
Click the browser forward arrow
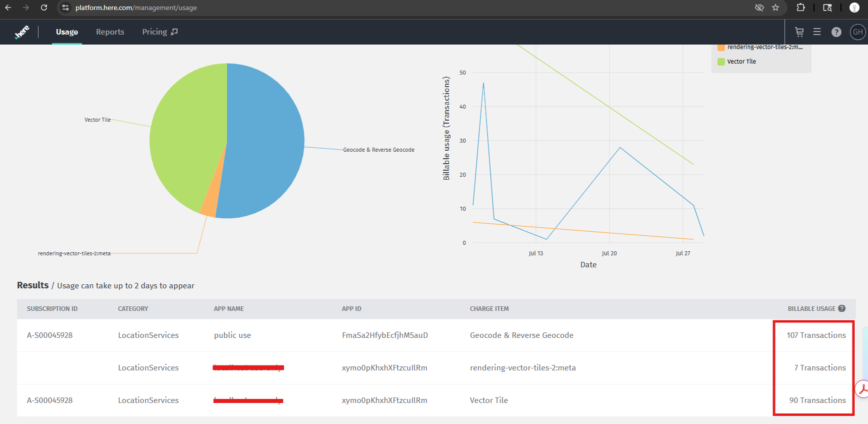[26, 8]
